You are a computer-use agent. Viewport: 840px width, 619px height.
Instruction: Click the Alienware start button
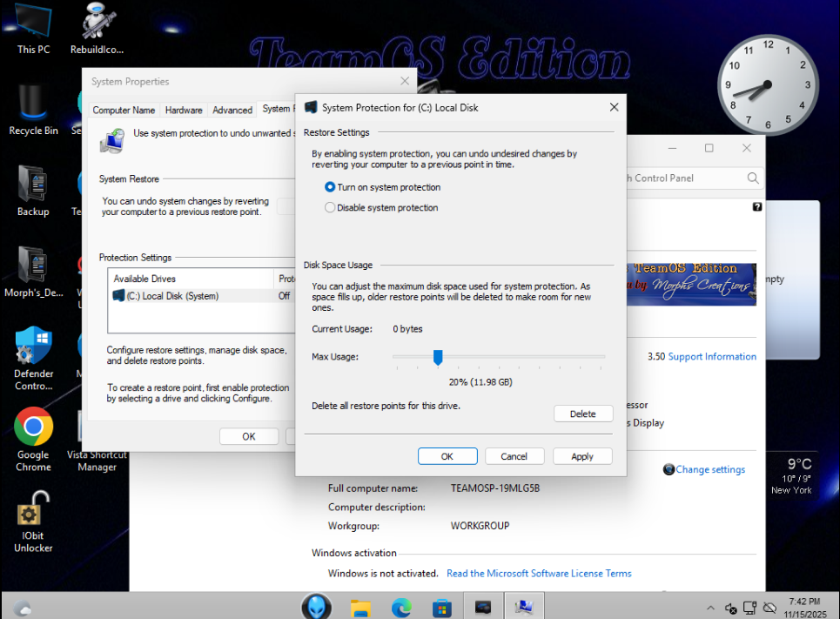316,607
